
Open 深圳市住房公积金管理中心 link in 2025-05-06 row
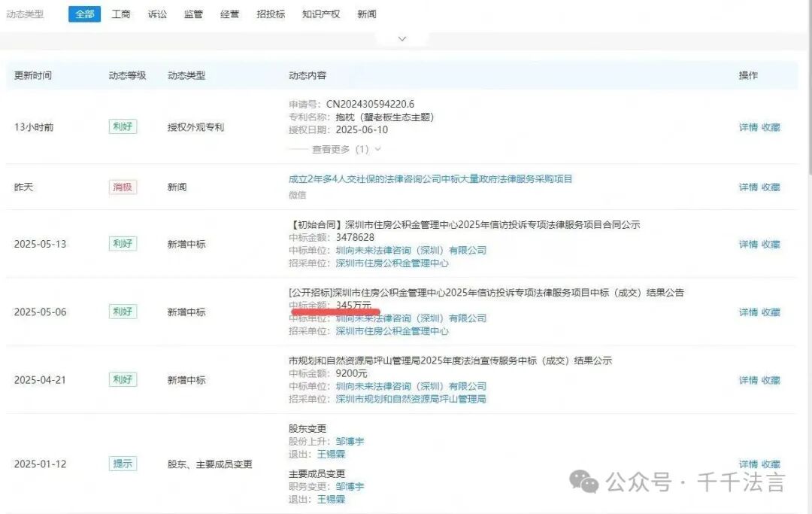click(x=392, y=331)
